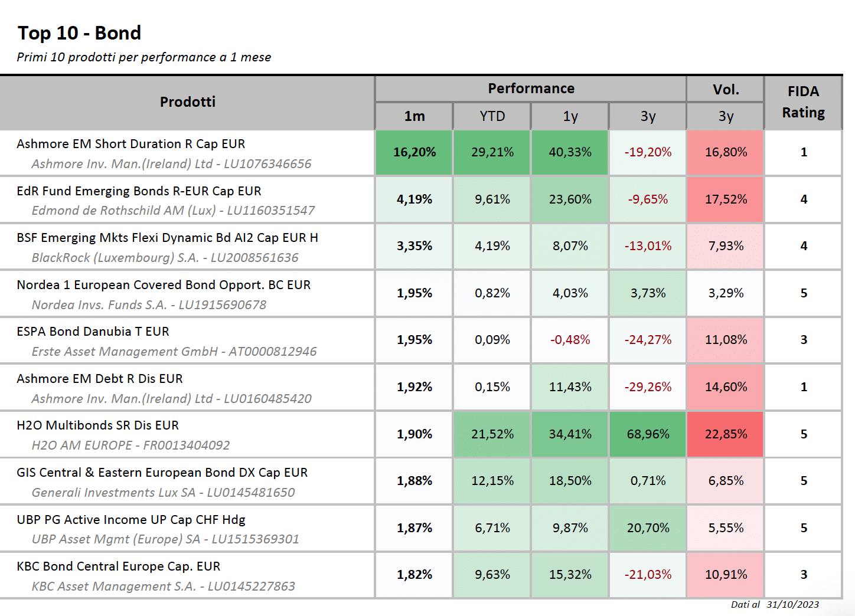Open Nordea 1 European Covered Bond Opport. fund
The width and height of the screenshot is (855, 616).
coord(164,285)
